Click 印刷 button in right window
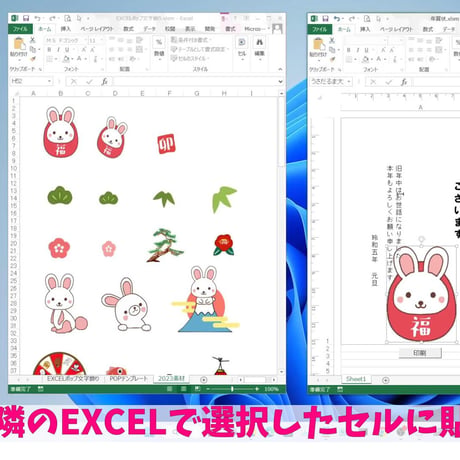The width and height of the screenshot is (460, 460). point(420,353)
